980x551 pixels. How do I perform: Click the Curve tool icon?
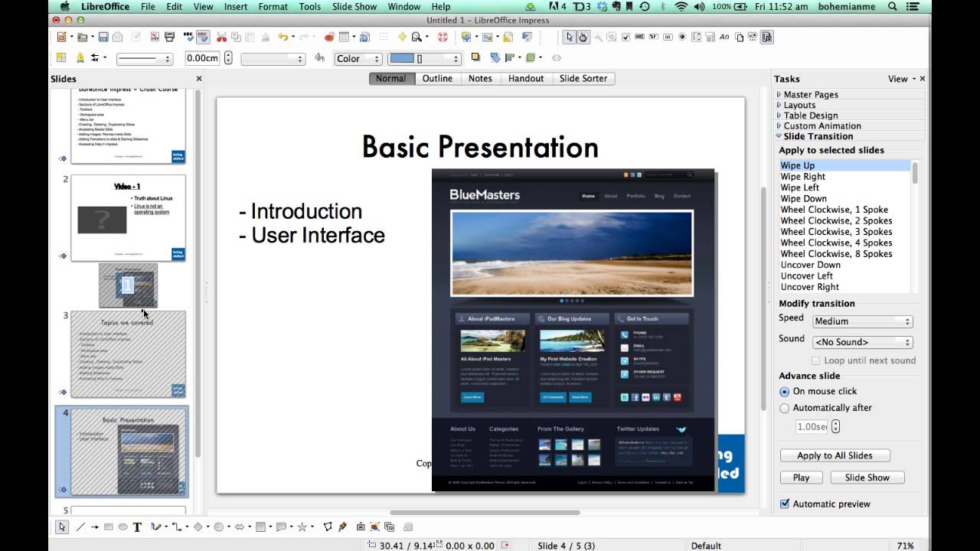coord(156,527)
